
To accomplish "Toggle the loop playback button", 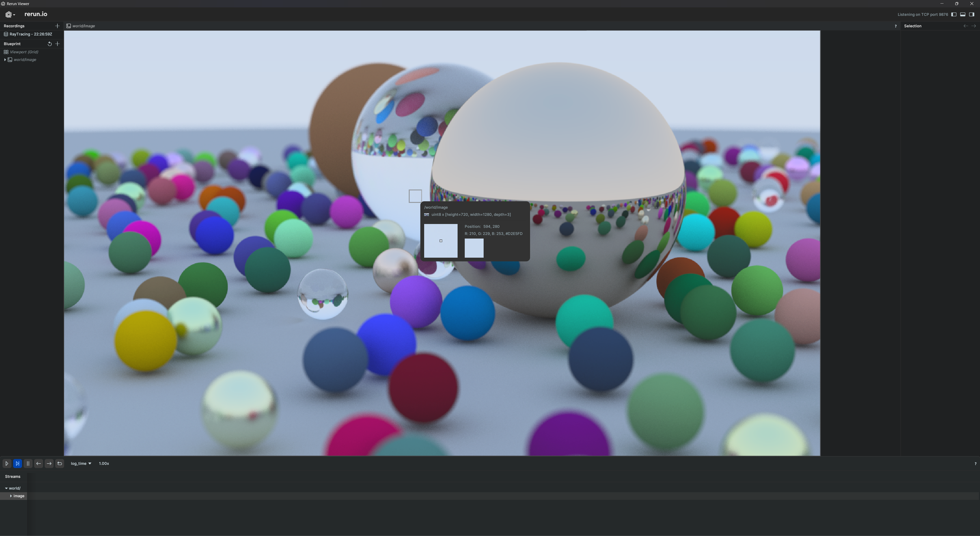I will tap(59, 463).
